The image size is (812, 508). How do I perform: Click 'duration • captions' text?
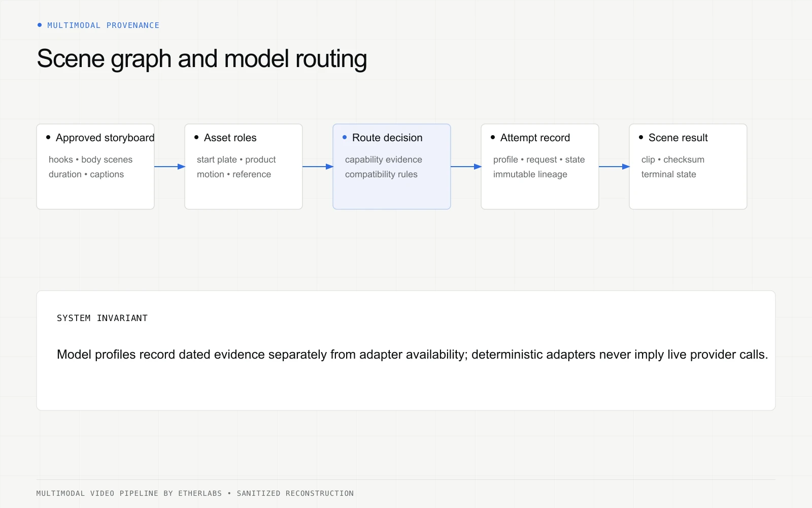pos(86,174)
